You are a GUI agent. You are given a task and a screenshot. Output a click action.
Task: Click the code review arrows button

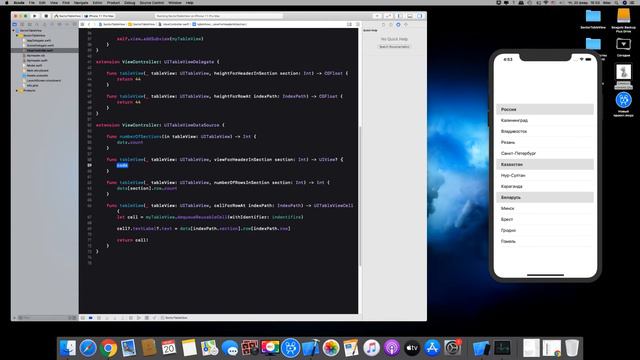(x=388, y=16)
